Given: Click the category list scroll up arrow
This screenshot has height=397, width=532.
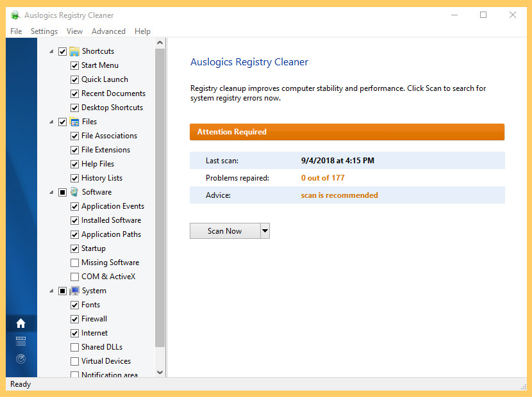Looking at the screenshot, I should pyautogui.click(x=160, y=43).
